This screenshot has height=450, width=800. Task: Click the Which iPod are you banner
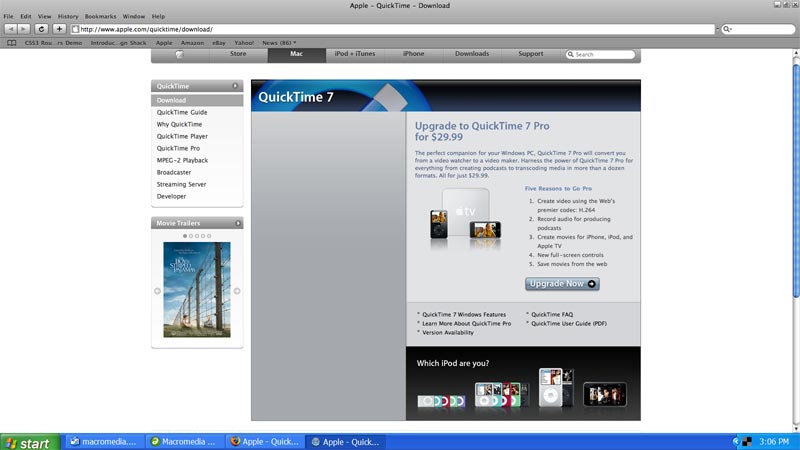[523, 383]
